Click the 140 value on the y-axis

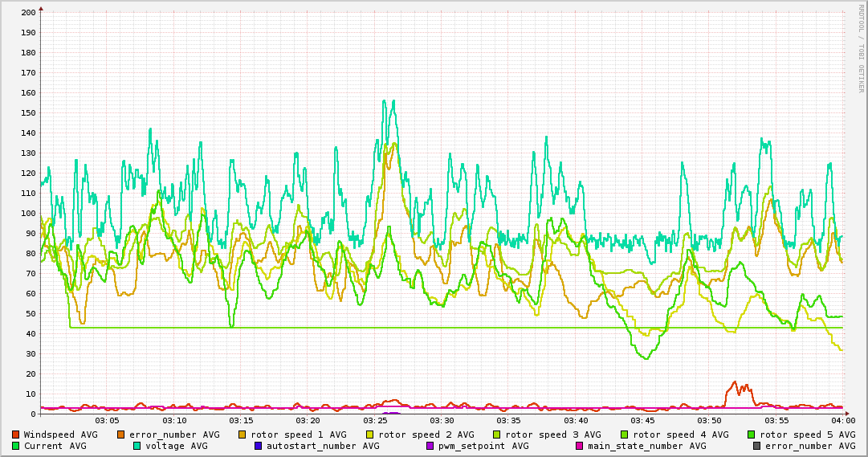28,133
